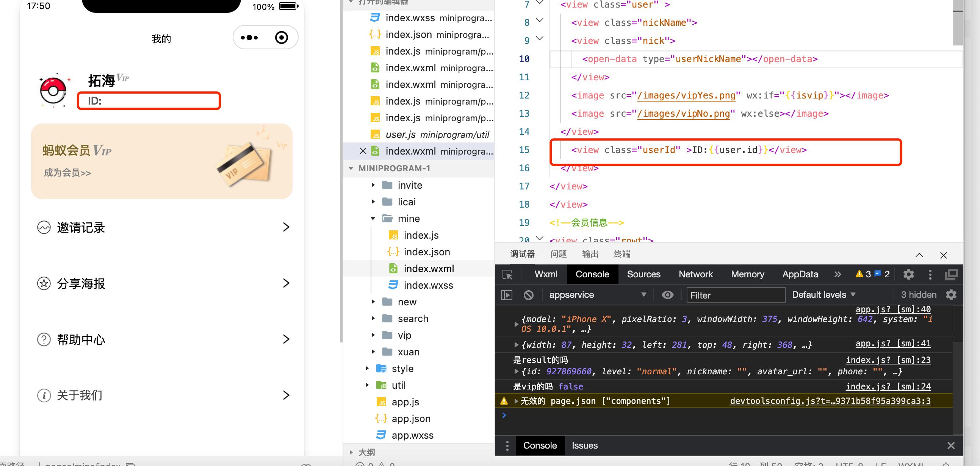Click the DevTools three-dot more options icon

click(x=930, y=274)
